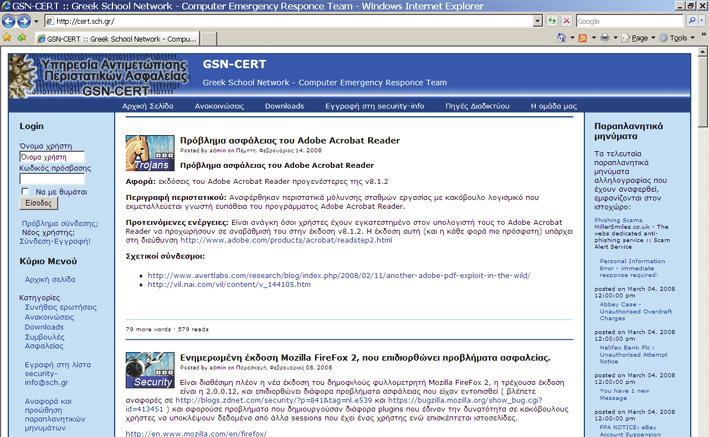Open a new blank tab
The width and height of the screenshot is (709, 437).
208,39
